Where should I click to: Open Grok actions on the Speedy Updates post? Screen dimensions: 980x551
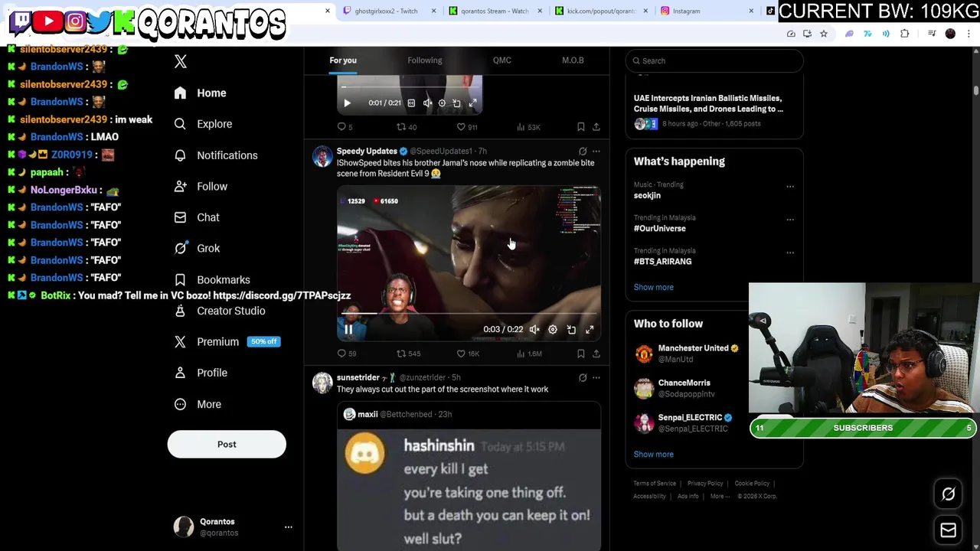pyautogui.click(x=583, y=152)
